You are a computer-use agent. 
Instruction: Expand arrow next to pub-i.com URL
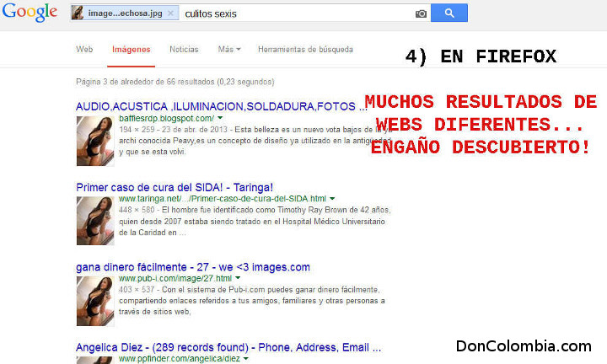238,278
